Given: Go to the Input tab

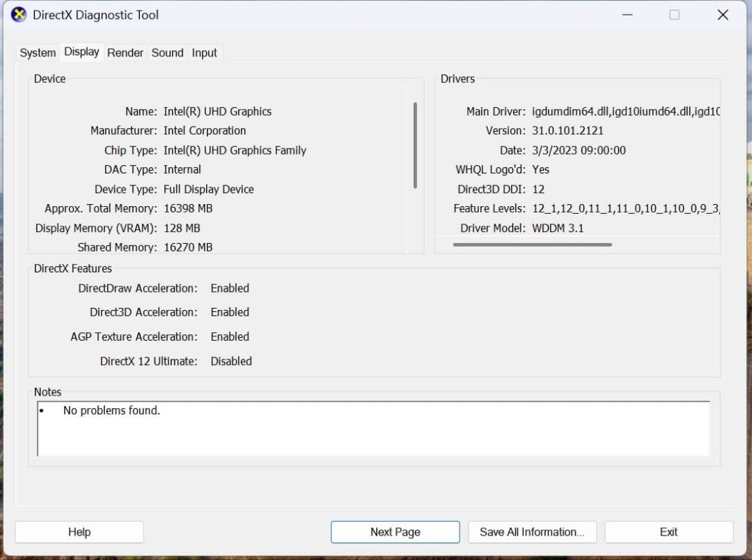Looking at the screenshot, I should [204, 52].
